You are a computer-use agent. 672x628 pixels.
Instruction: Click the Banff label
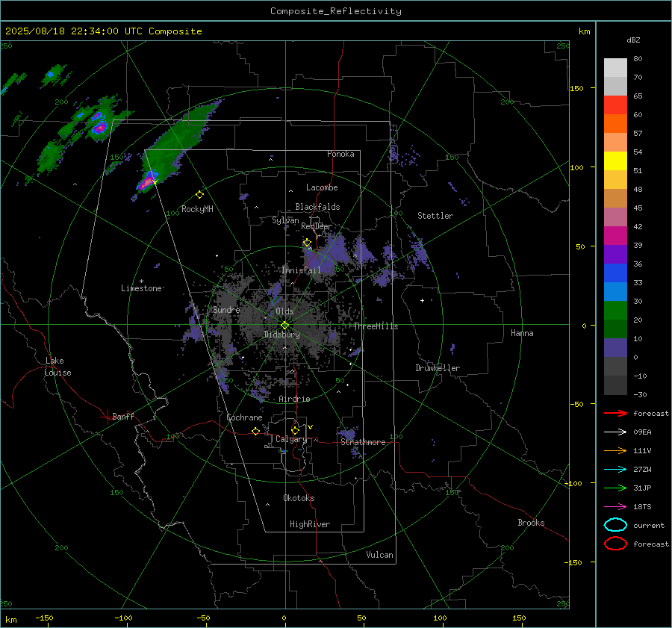123,416
